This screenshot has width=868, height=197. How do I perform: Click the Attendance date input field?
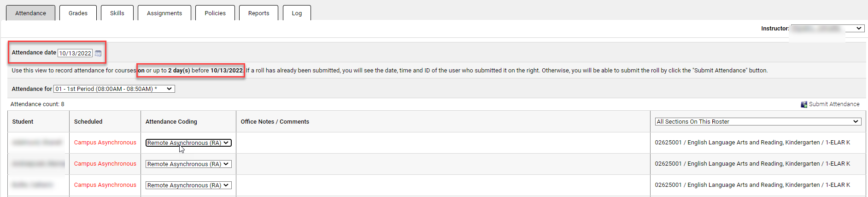pyautogui.click(x=75, y=54)
